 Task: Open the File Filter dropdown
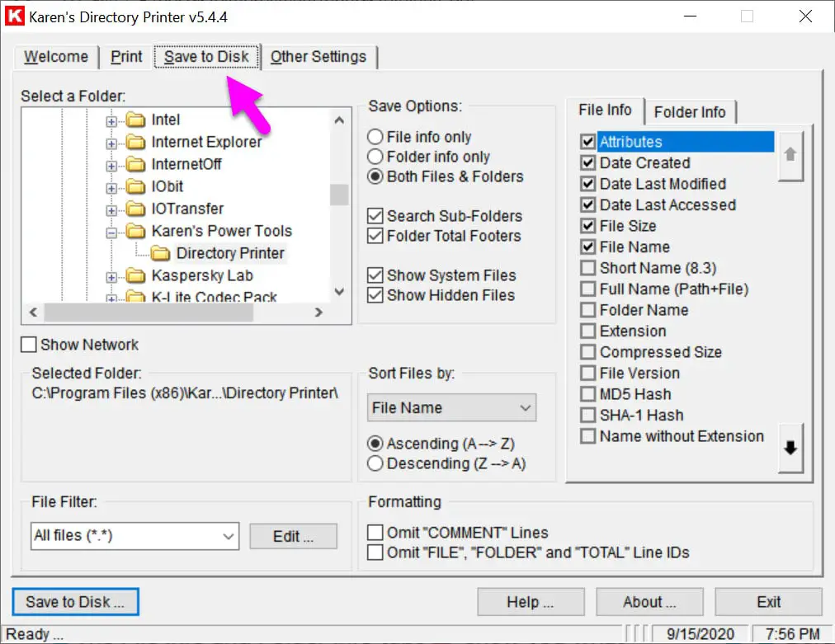click(x=228, y=536)
